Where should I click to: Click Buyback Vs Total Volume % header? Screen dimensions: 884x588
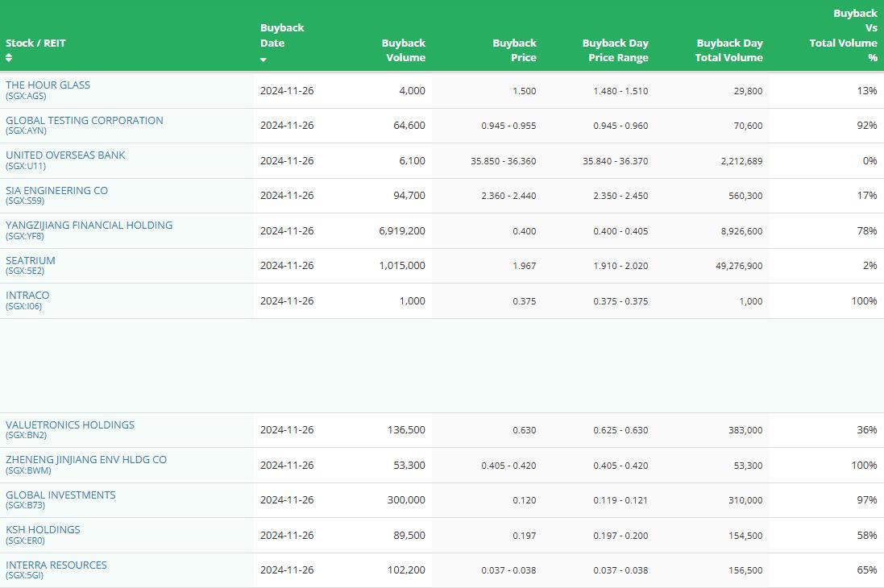pyautogui.click(x=844, y=35)
